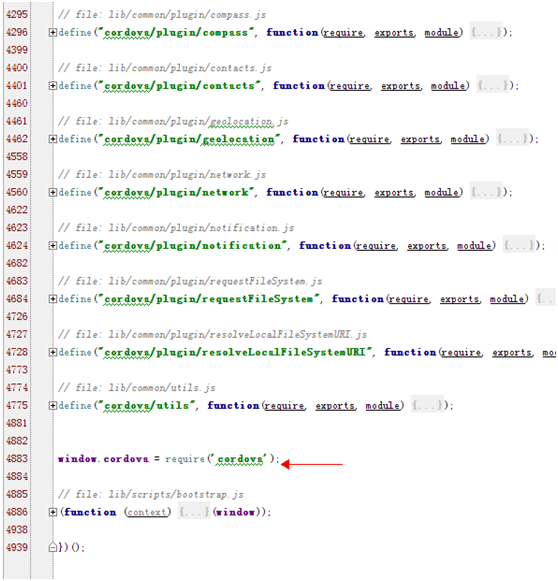The width and height of the screenshot is (558, 581).
Task: Expand the folded cordova/plugin/requestFileSystem define block
Action: point(52,299)
